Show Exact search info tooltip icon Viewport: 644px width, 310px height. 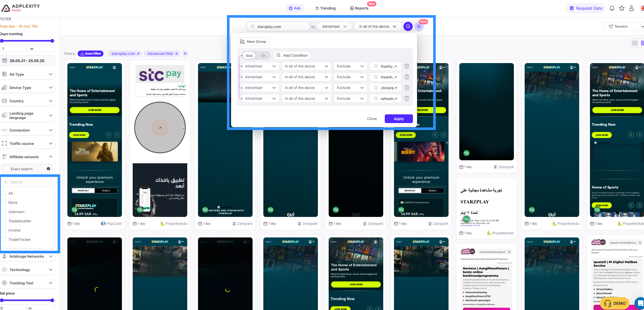click(48, 169)
